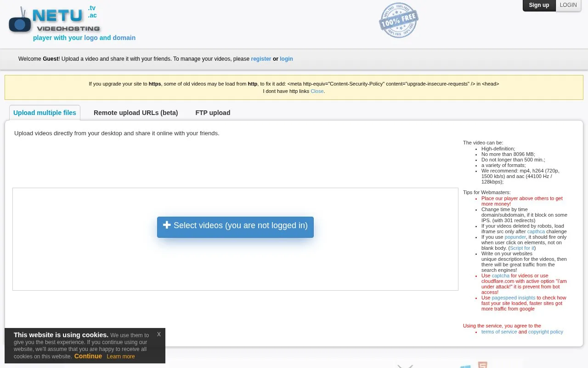Open the login link in welcome bar
588x368 pixels.
(286, 59)
